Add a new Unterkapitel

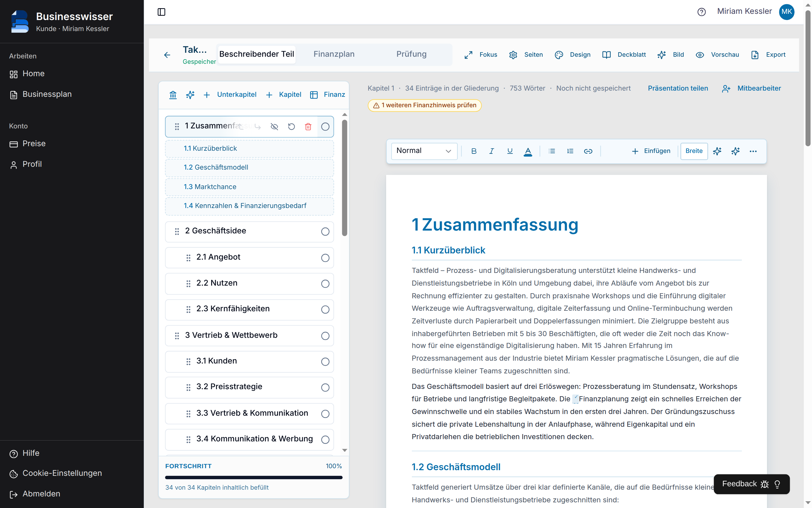(x=230, y=95)
